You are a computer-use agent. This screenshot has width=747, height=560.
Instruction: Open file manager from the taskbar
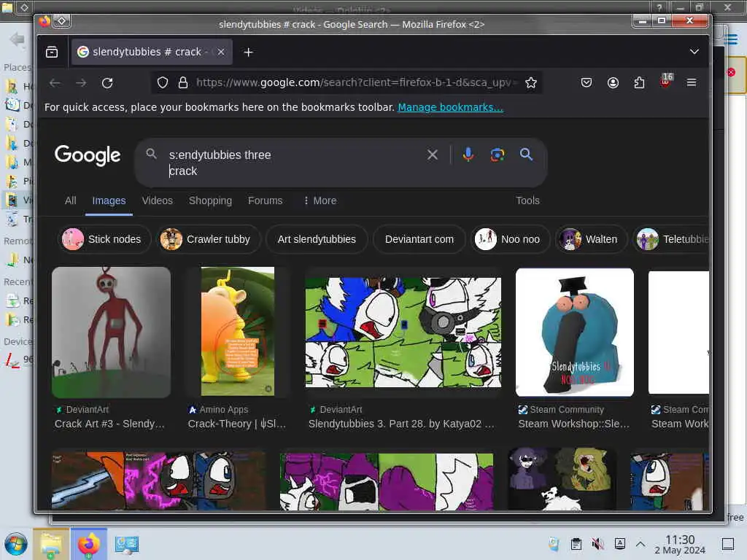click(51, 544)
